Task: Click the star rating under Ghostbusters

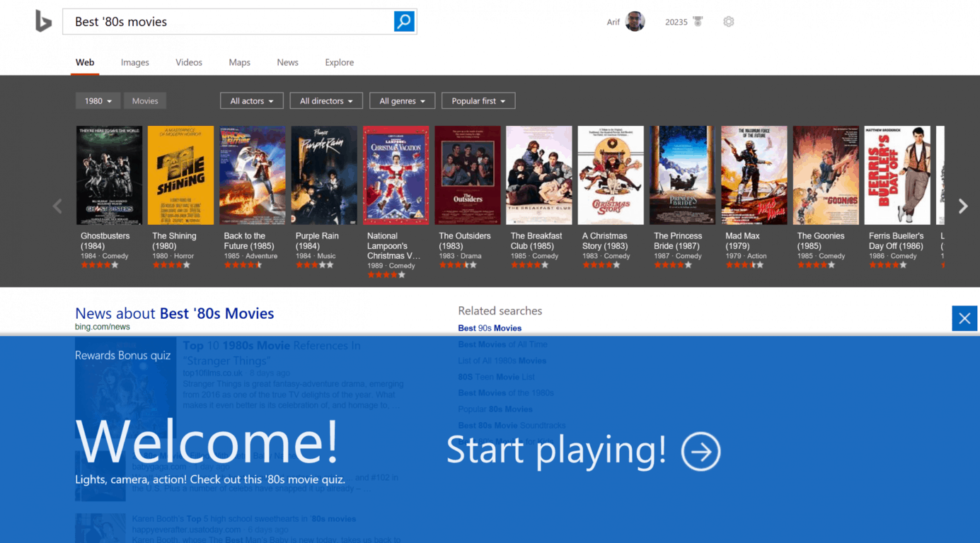Action: click(x=100, y=265)
